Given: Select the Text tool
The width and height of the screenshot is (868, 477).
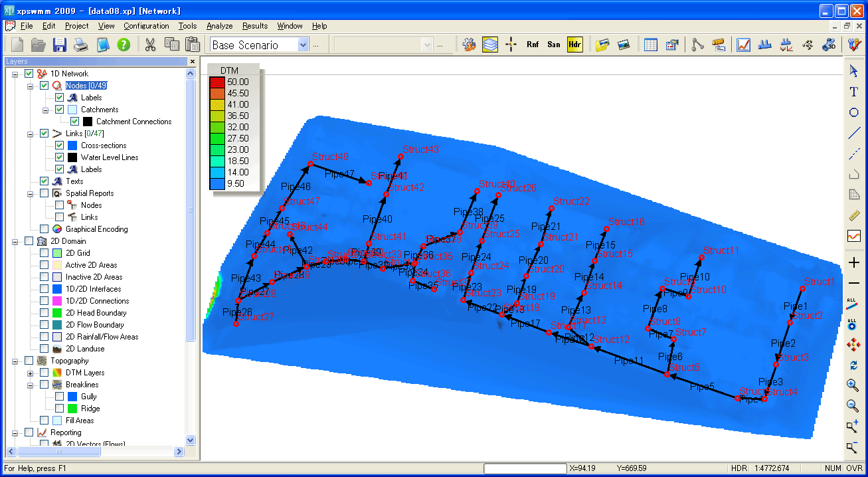Looking at the screenshot, I should [x=854, y=92].
